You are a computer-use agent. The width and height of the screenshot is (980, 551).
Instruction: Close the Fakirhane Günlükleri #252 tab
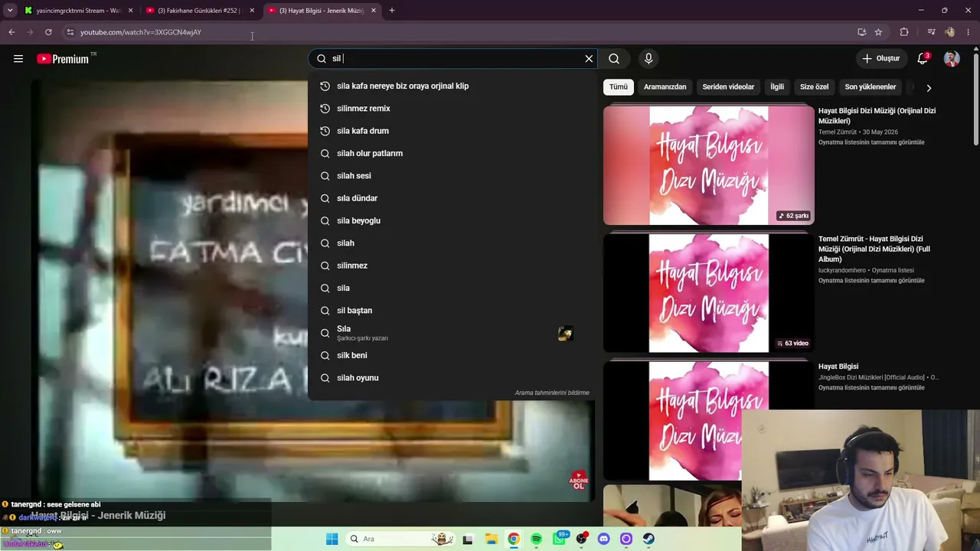click(x=252, y=11)
